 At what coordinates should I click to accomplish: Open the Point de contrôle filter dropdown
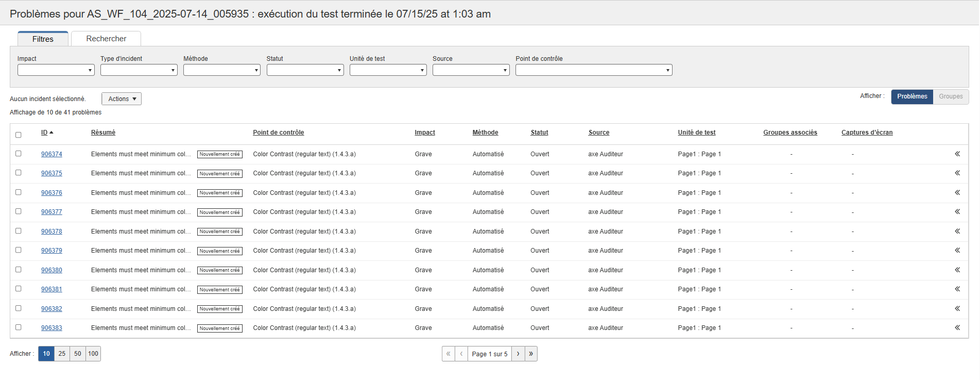pos(593,70)
